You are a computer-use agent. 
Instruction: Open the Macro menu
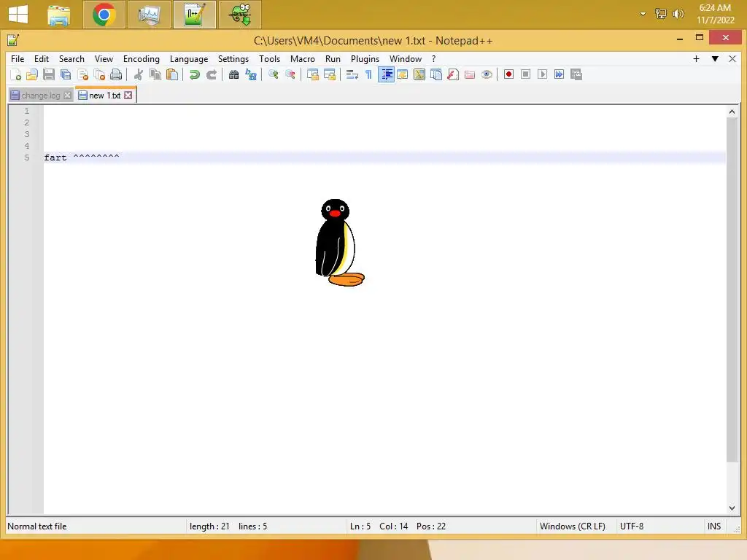(x=303, y=59)
